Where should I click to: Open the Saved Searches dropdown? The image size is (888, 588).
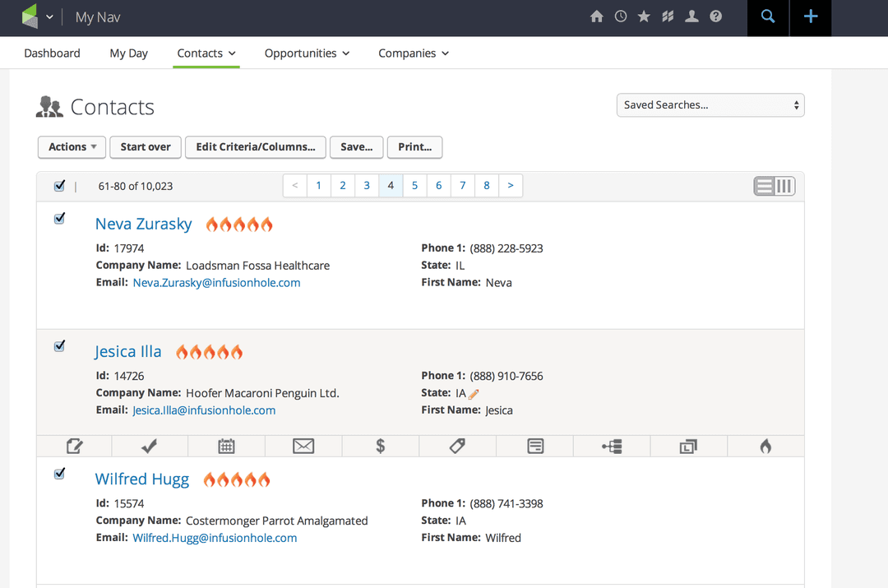(710, 105)
